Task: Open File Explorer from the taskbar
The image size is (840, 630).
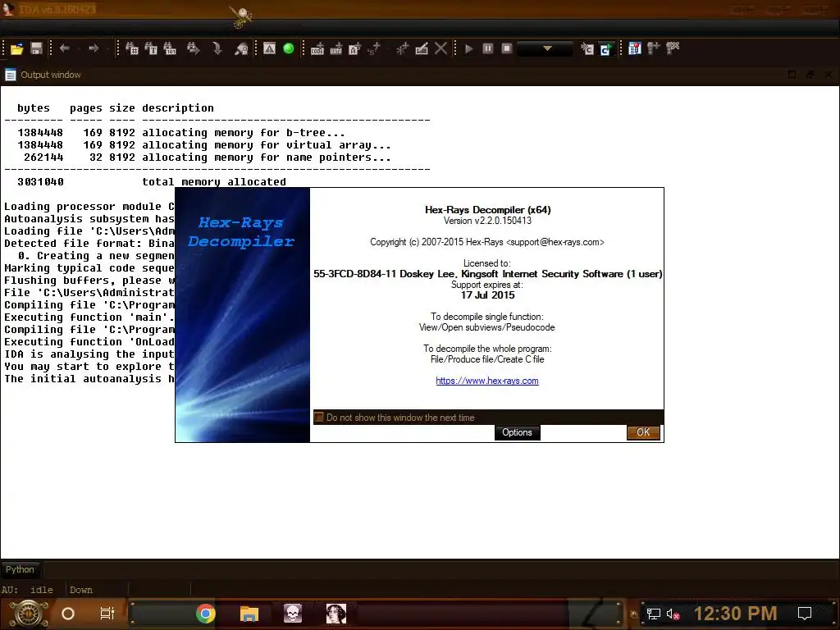Action: pos(249,614)
